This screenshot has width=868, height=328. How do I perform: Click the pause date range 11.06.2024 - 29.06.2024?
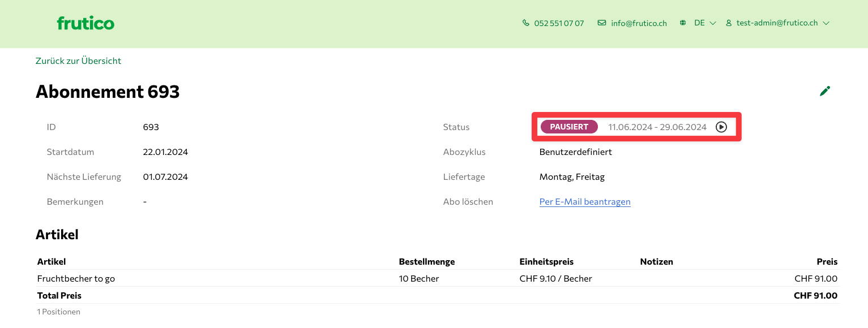click(657, 127)
